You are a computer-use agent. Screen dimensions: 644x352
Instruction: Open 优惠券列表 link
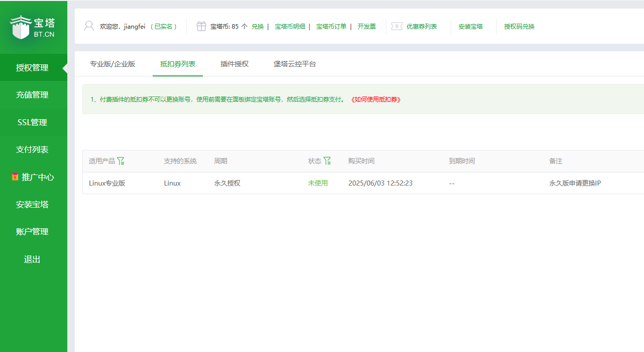(421, 26)
